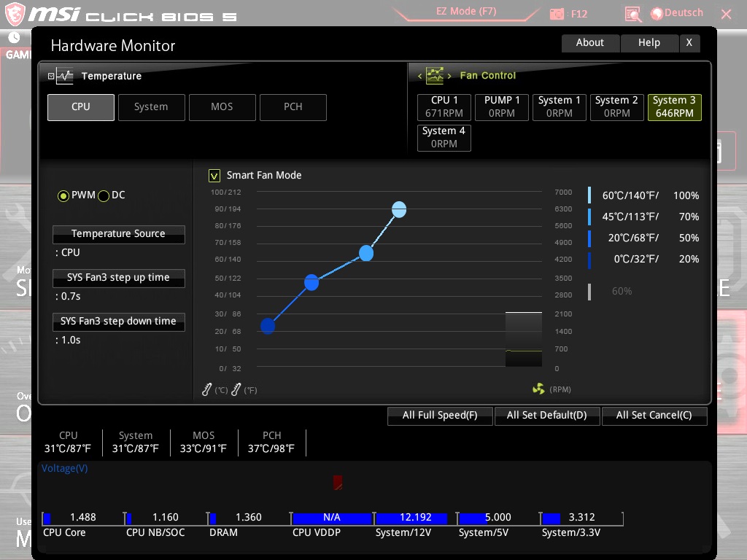Open SYS Fan3 step down time setting
This screenshot has width=747, height=560.
point(119,322)
